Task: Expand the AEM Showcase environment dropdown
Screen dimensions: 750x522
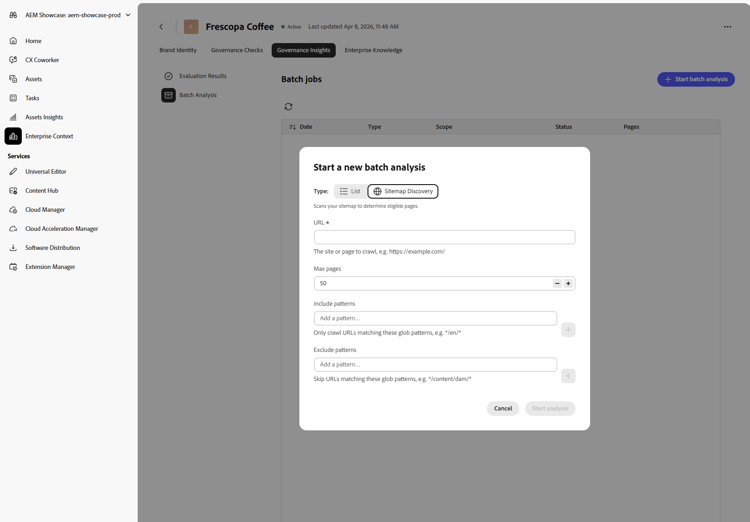Action: pyautogui.click(x=128, y=15)
